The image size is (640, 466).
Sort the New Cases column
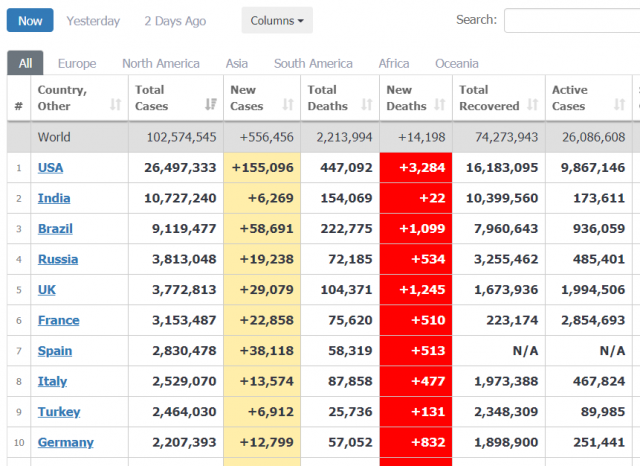pos(288,105)
